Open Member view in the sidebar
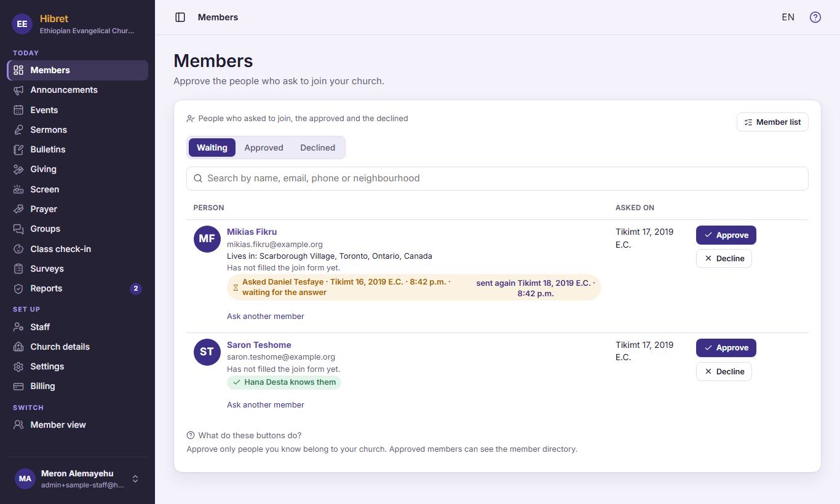The height and width of the screenshot is (504, 840). click(77, 425)
